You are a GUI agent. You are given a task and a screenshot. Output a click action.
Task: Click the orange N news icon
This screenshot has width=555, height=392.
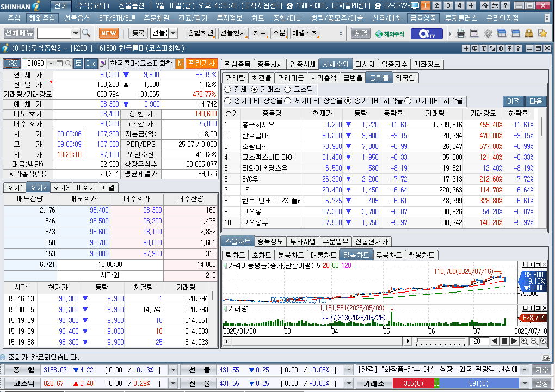[x=180, y=63]
